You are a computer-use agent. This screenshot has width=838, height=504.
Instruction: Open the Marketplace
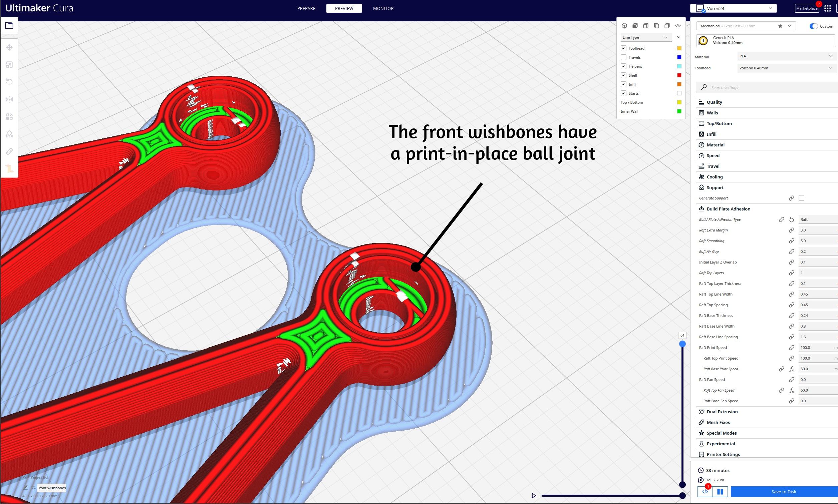pos(806,8)
